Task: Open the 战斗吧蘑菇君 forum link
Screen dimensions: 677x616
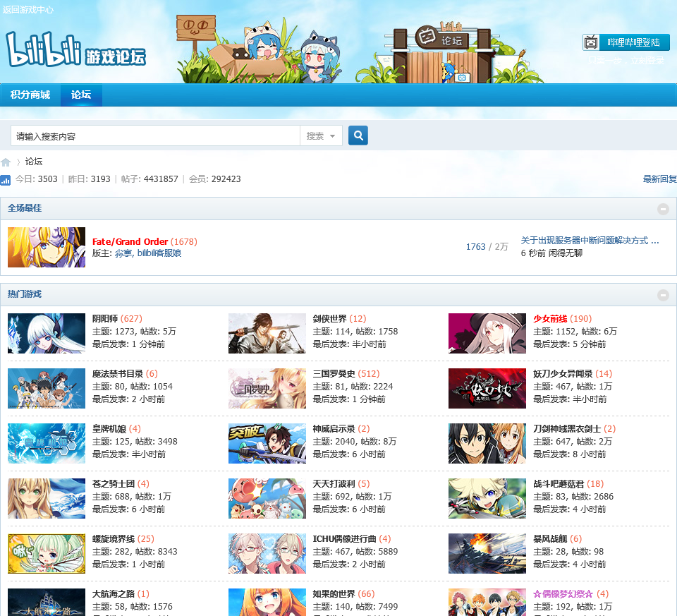Action: pyautogui.click(x=559, y=483)
